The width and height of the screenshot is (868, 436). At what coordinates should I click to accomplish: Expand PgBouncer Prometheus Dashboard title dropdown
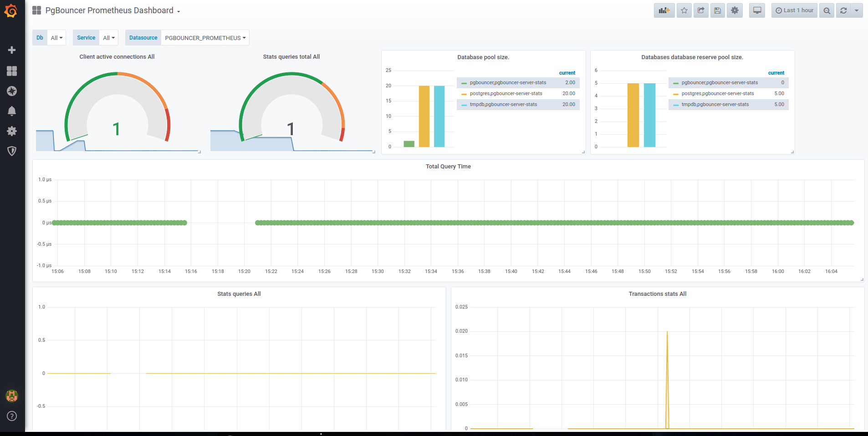[112, 10]
